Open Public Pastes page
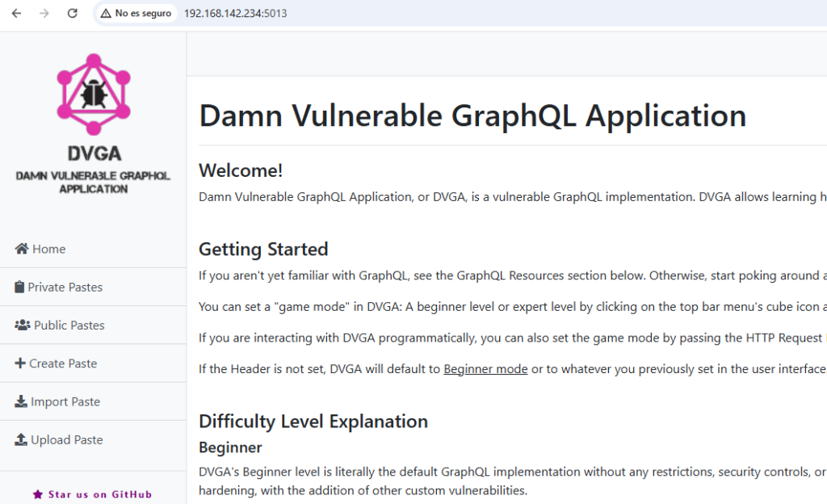The height and width of the screenshot is (504, 827). (60, 325)
